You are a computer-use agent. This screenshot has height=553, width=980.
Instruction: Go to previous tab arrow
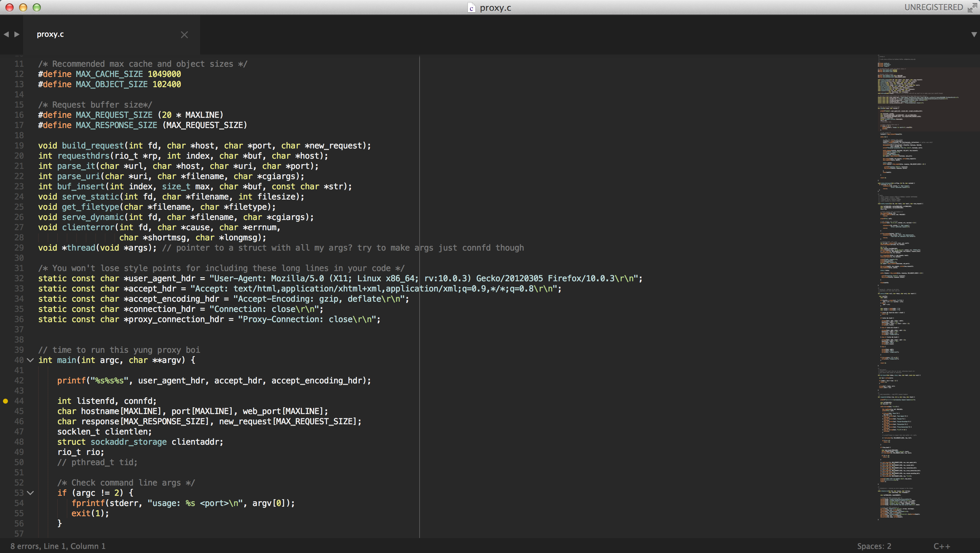[6, 34]
